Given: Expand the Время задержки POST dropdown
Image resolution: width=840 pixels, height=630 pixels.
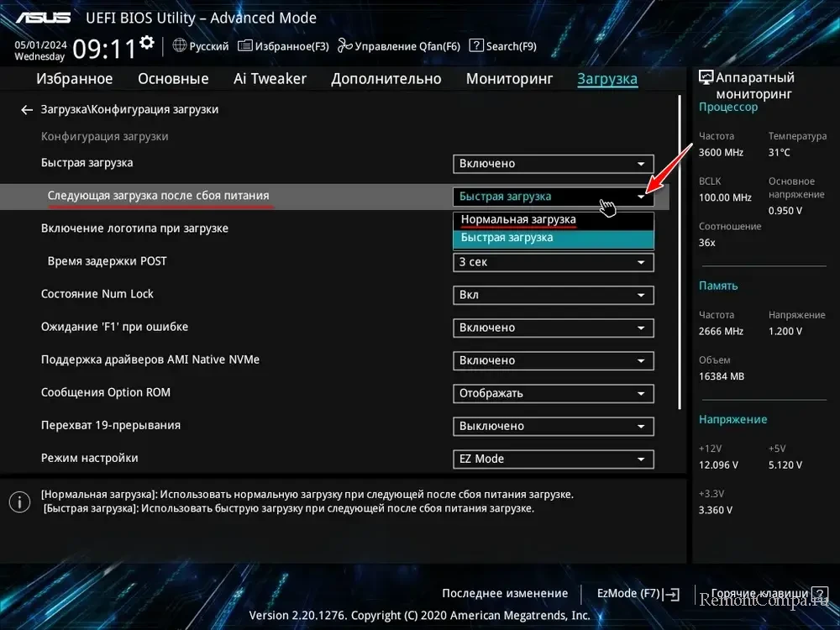Looking at the screenshot, I should coord(553,262).
